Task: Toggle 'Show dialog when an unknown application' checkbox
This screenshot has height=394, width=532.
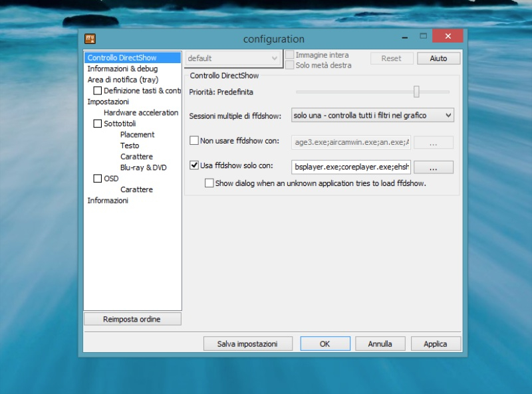Action: click(x=209, y=183)
